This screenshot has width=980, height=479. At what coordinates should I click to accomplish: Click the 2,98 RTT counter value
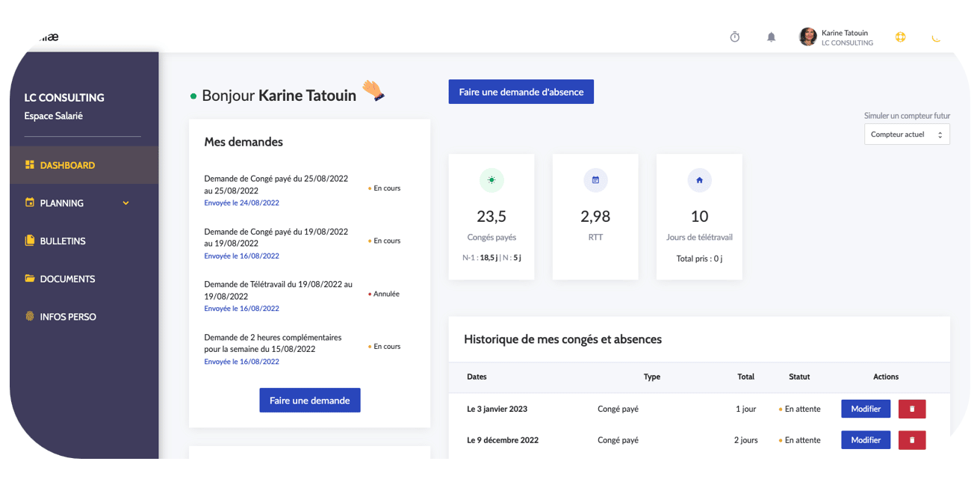595,217
